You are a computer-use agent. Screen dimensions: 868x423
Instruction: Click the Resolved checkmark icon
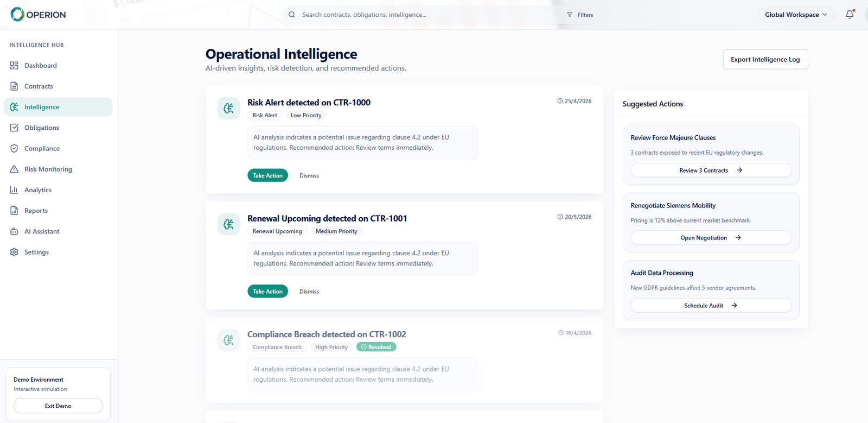coord(364,347)
